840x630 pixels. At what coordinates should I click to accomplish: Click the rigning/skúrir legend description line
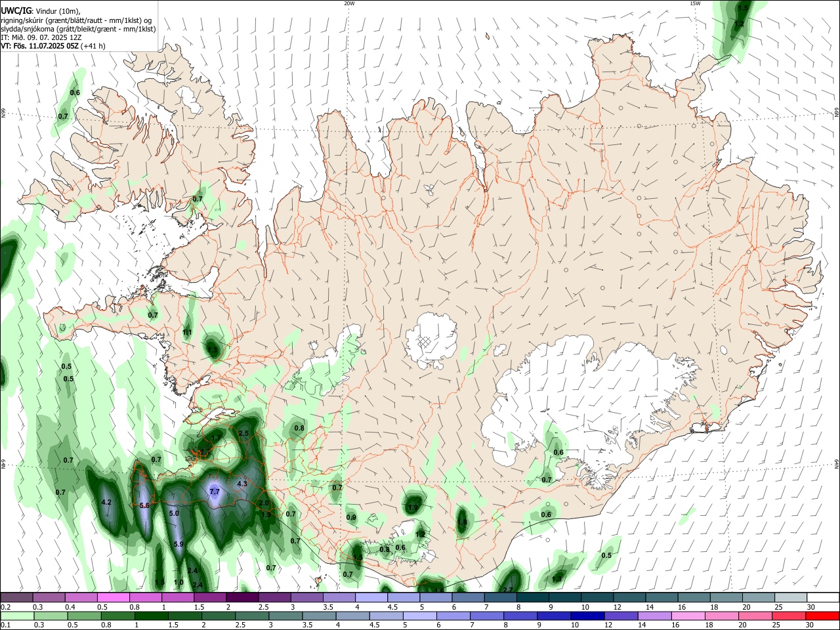(x=76, y=20)
